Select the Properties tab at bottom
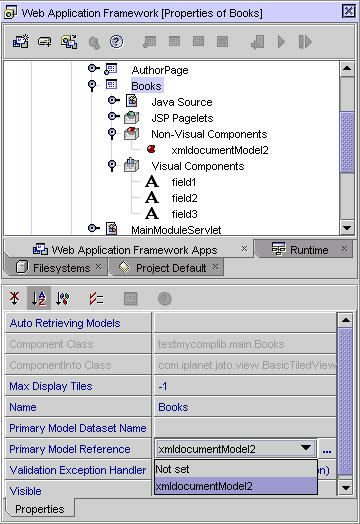 coord(40,509)
